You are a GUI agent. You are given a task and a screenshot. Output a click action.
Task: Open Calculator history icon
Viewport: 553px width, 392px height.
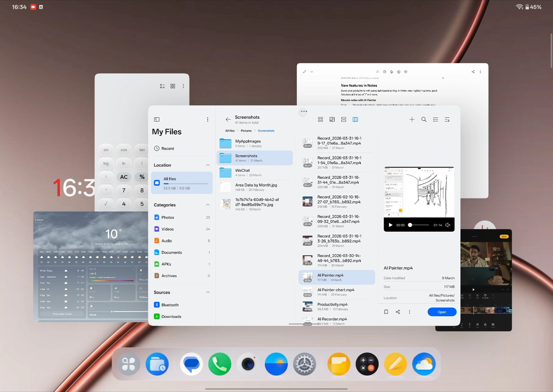click(162, 86)
